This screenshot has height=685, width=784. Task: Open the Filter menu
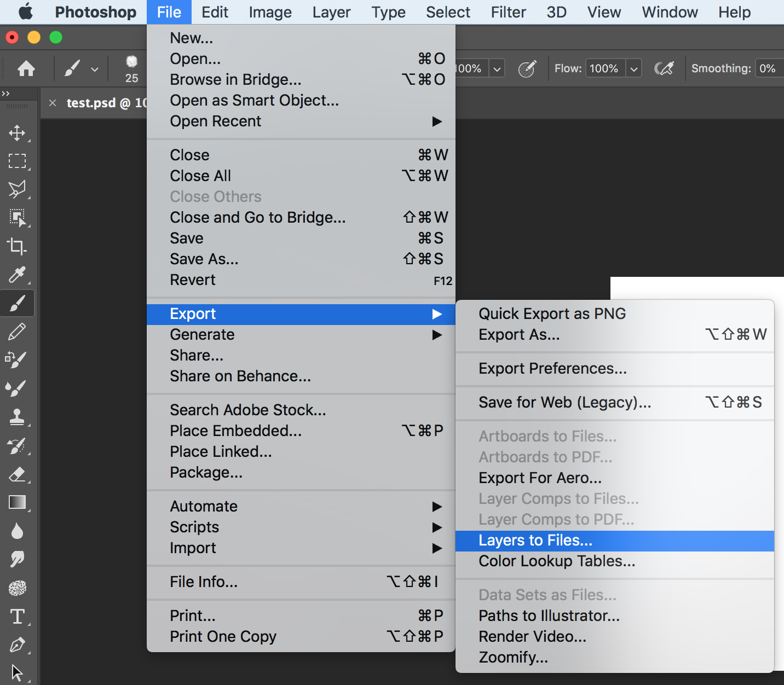click(508, 12)
